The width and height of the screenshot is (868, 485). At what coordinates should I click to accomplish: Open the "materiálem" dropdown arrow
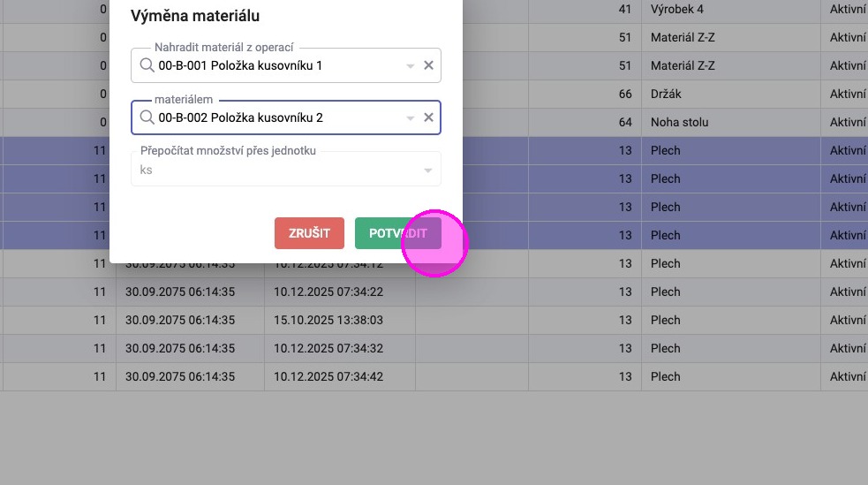(411, 118)
